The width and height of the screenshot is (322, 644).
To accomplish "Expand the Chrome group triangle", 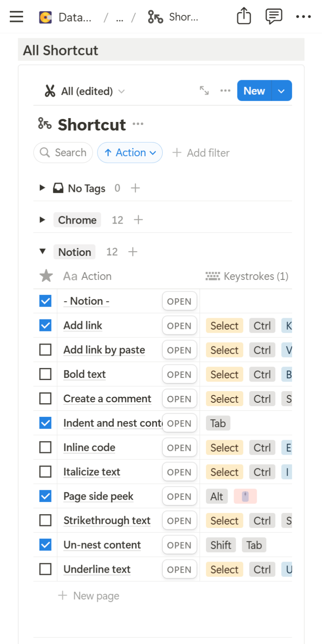I will [42, 220].
